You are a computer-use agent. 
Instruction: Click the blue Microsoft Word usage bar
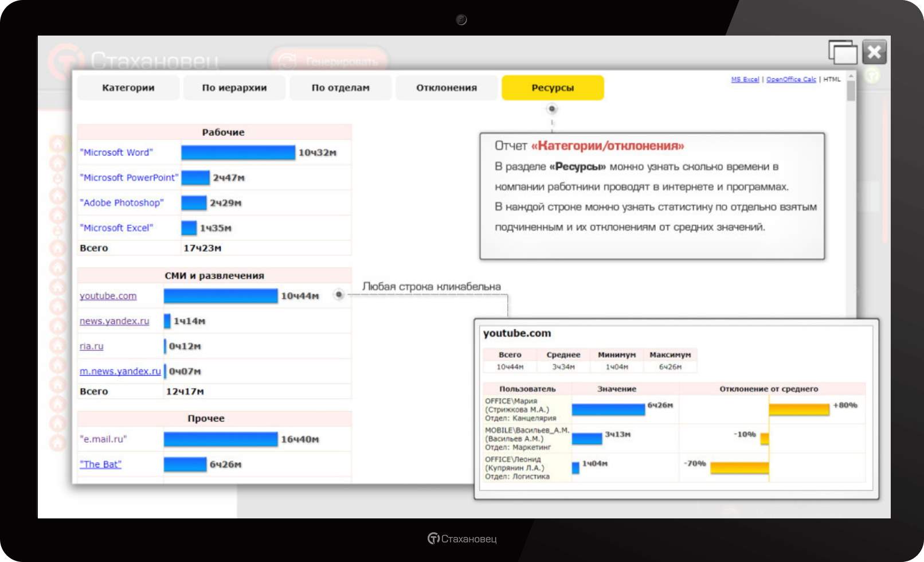[238, 153]
